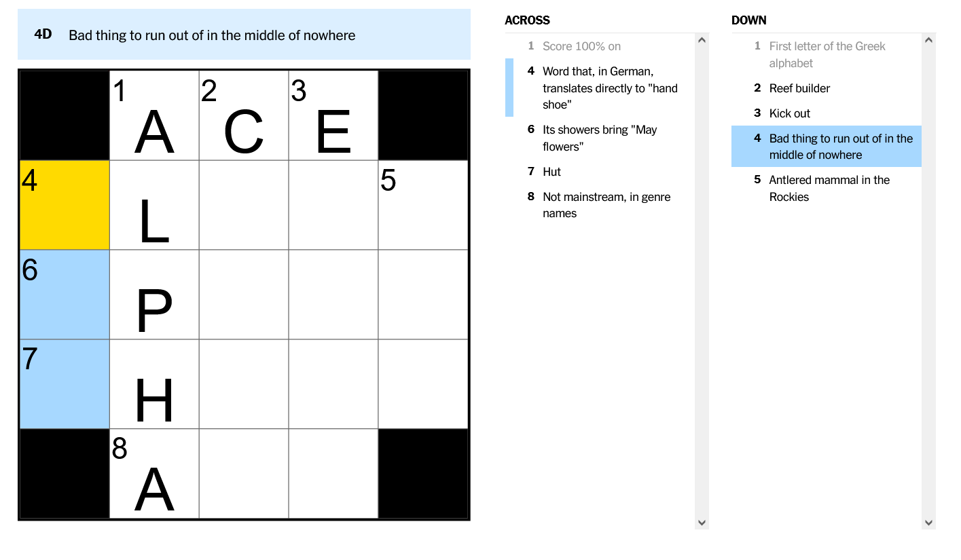Select the 'hand shoe' German word clue
This screenshot has height=560, width=961.
coord(604,88)
